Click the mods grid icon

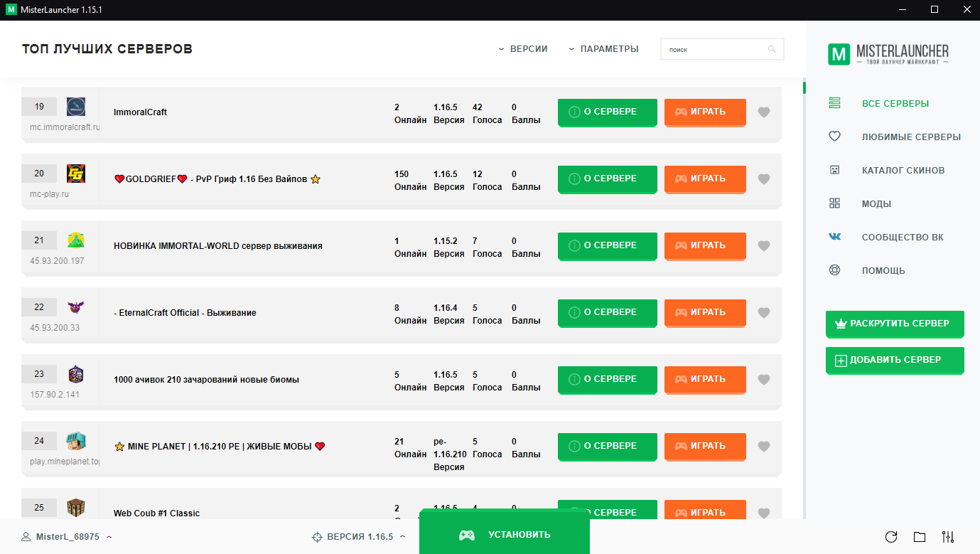pyautogui.click(x=835, y=203)
